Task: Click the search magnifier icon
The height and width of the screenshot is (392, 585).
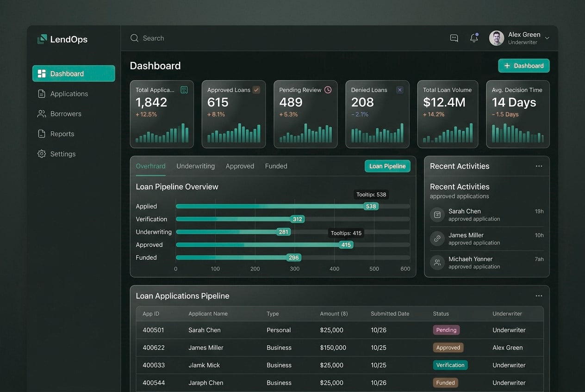Action: click(x=134, y=38)
